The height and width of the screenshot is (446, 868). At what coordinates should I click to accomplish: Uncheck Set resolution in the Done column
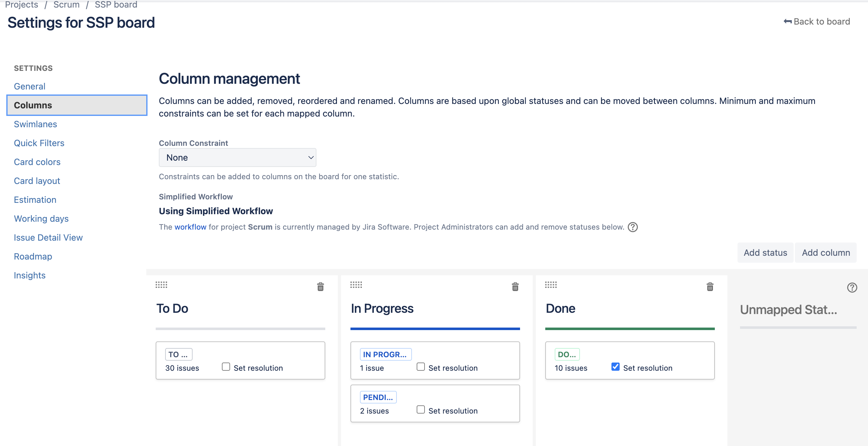615,367
